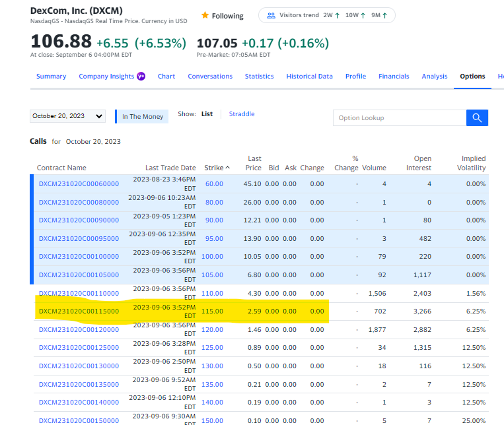The width and height of the screenshot is (504, 425).
Task: Click the Following star icon
Action: (205, 15)
